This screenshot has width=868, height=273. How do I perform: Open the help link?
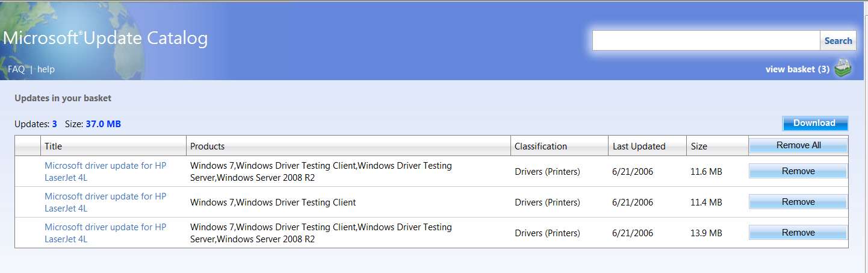46,69
